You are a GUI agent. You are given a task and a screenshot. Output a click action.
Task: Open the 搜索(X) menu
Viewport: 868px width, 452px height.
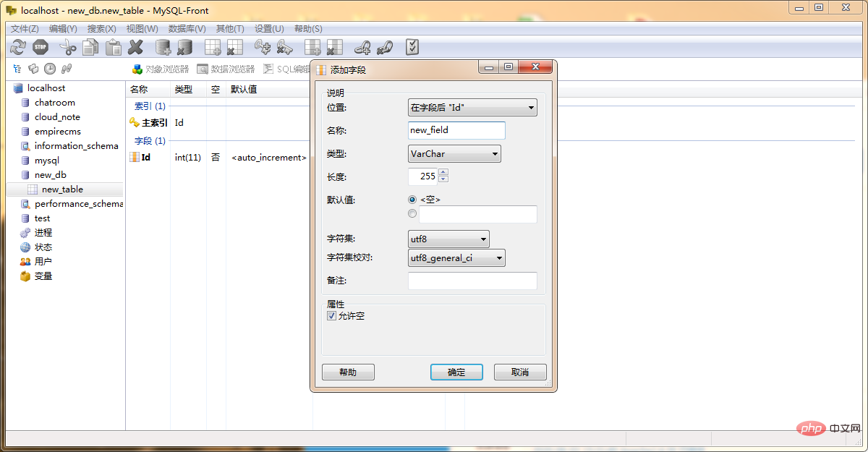point(102,29)
